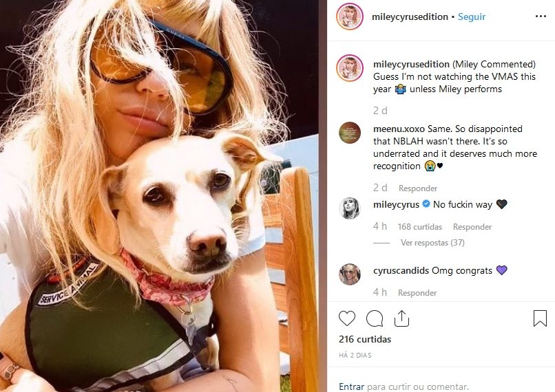Viewport: 555px width, 392px height.
Task: Open the three-dot more options menu
Action: click(541, 17)
